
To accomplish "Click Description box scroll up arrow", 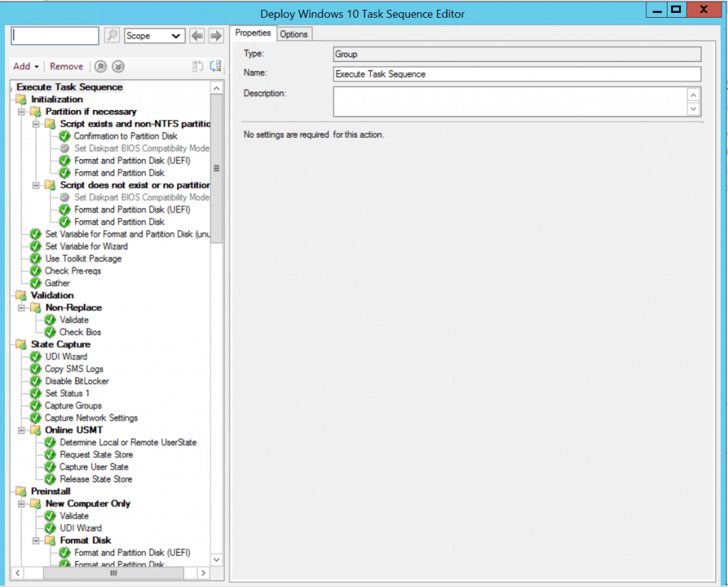I will point(693,95).
